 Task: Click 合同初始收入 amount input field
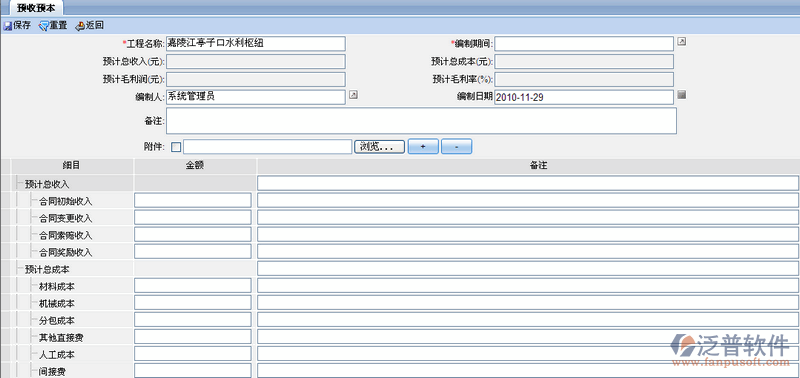tap(193, 200)
